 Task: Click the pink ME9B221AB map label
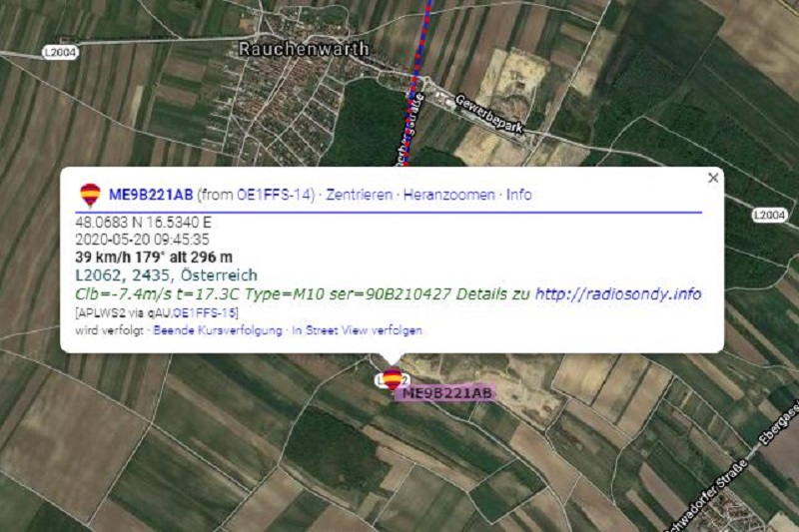click(x=446, y=393)
